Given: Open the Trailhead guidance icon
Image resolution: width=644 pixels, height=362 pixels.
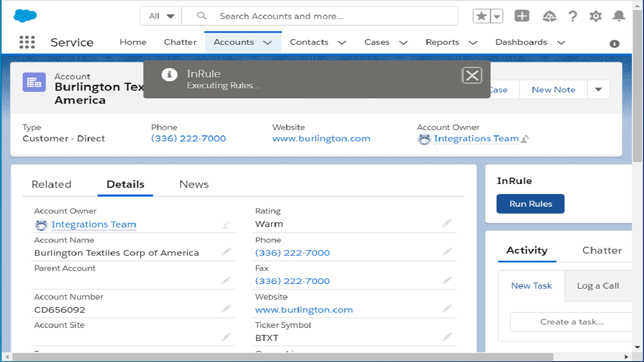Looking at the screenshot, I should (549, 16).
